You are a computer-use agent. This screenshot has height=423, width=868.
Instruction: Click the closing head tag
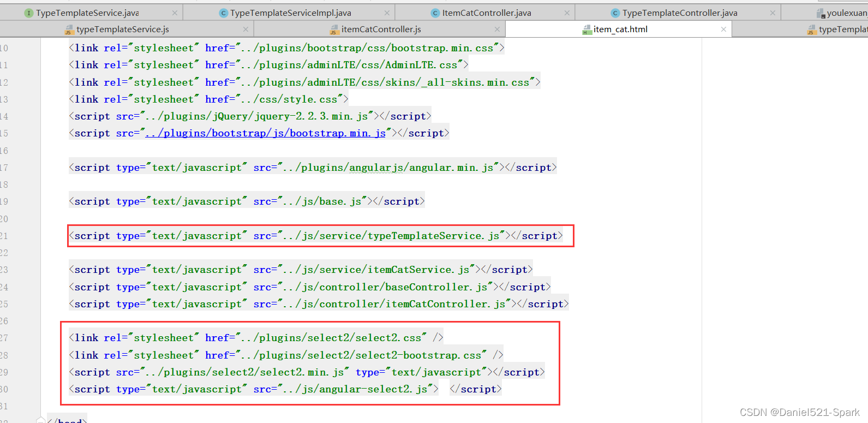tap(67, 420)
